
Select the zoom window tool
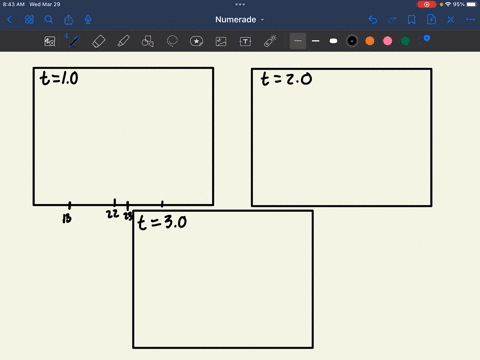point(50,41)
